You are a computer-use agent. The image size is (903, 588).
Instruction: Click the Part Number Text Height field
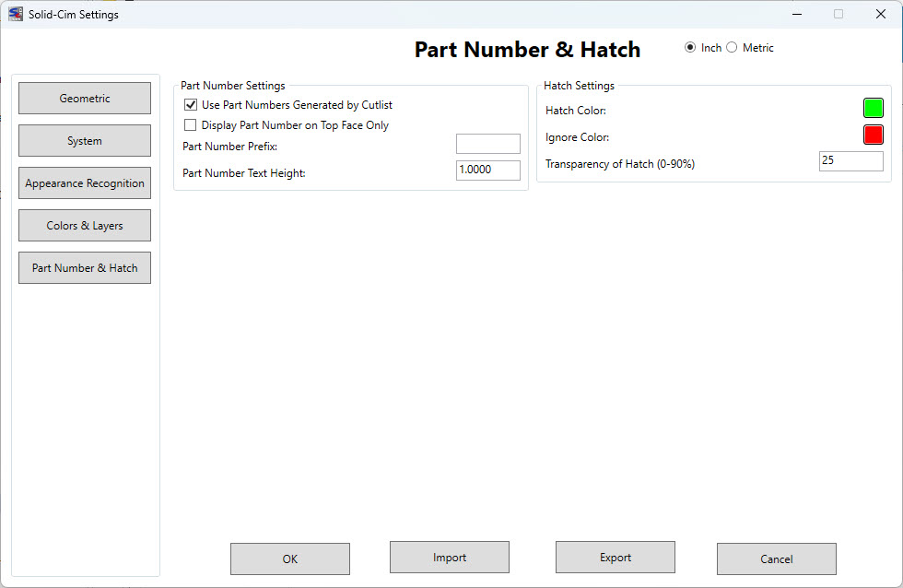488,170
